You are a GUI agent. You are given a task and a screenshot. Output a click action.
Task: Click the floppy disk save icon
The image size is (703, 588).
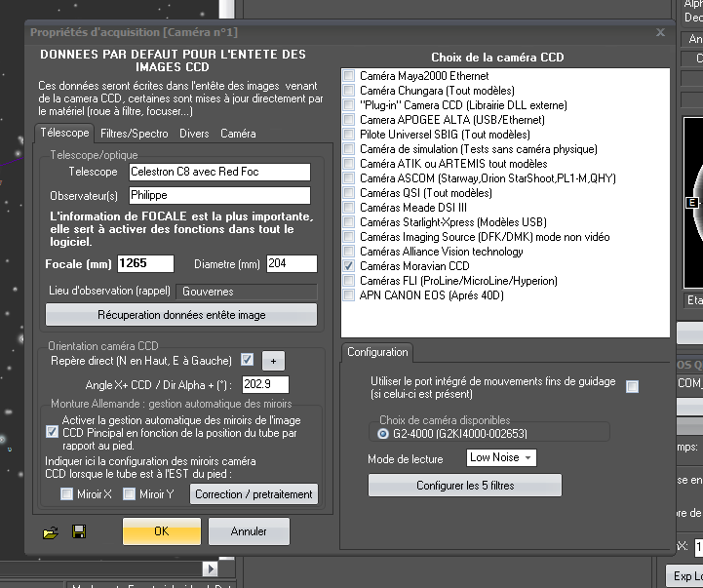pos(79,531)
